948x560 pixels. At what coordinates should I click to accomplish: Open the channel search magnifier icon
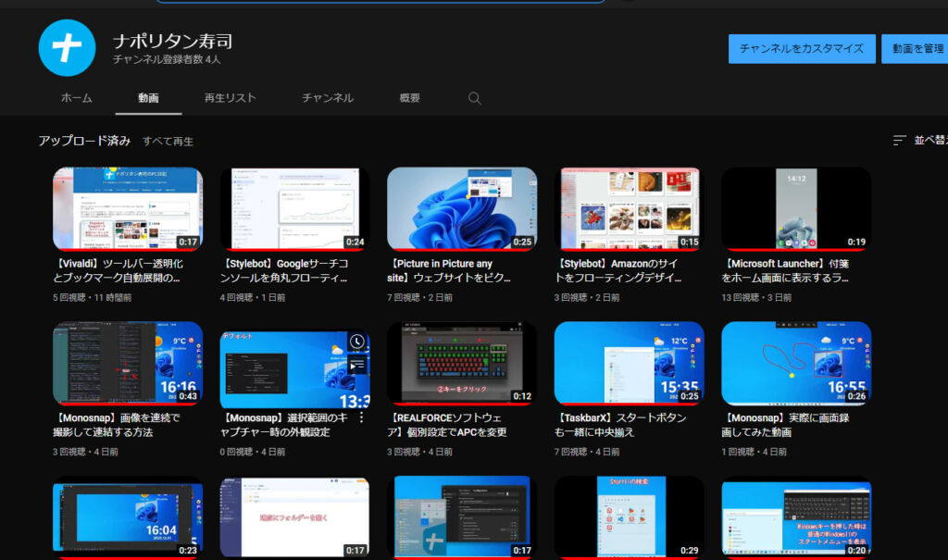475,98
